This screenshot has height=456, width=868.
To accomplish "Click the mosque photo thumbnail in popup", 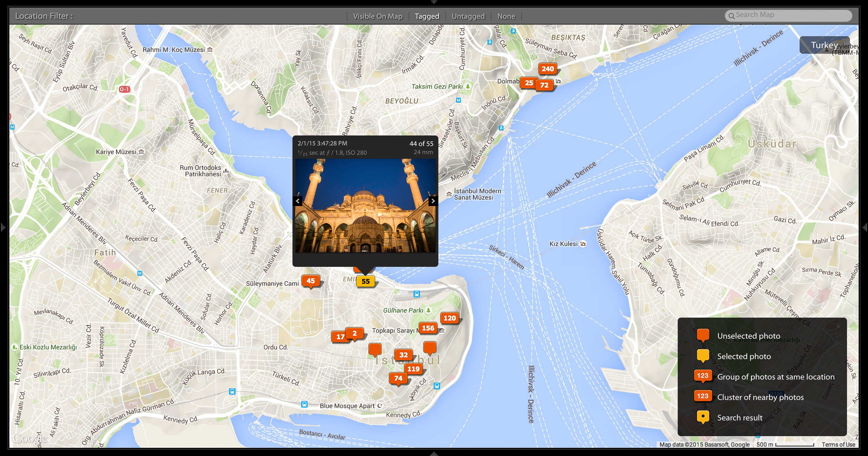I will coord(365,205).
